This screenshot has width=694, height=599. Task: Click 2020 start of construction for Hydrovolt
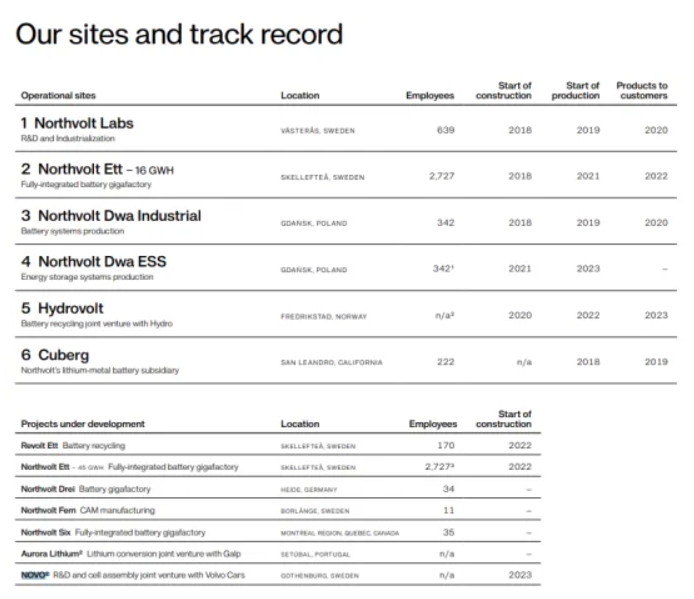tap(520, 315)
